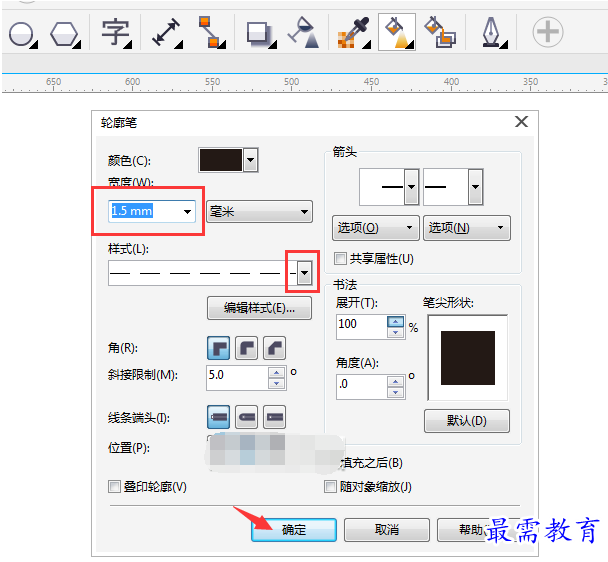
Task: Select the Drop Shadow tool
Action: click(261, 34)
